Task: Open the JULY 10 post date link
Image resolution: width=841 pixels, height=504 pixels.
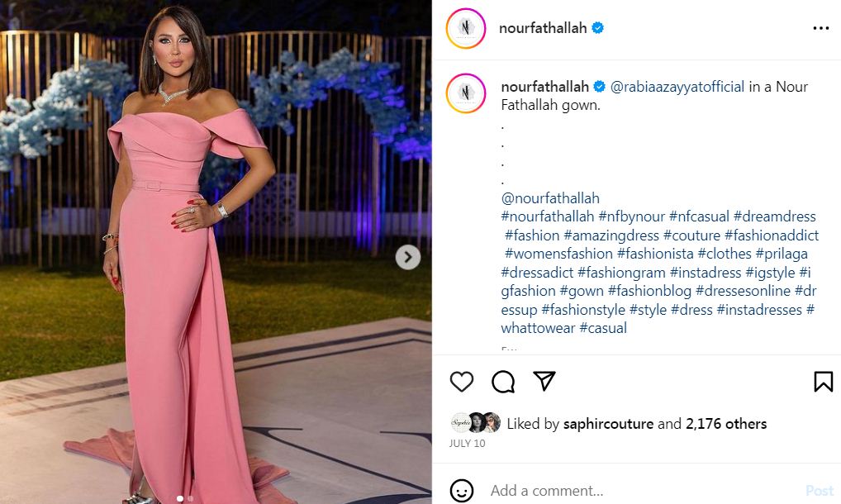Action: click(x=467, y=444)
